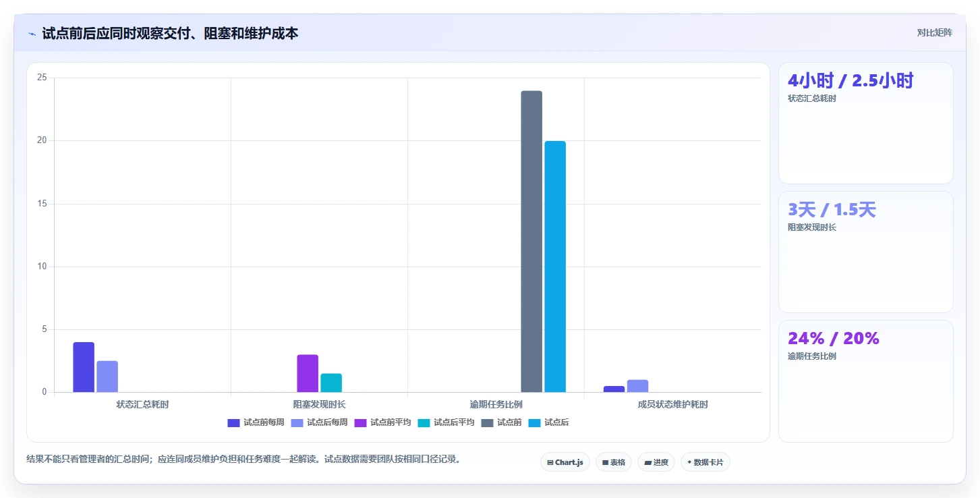Click the 数据卡片 tag
This screenshot has width=980, height=498.
tap(705, 462)
